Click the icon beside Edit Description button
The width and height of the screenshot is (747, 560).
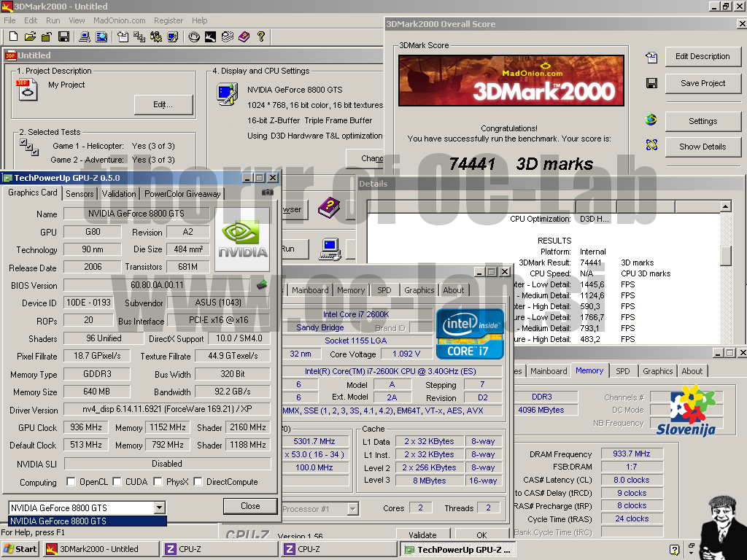point(651,57)
